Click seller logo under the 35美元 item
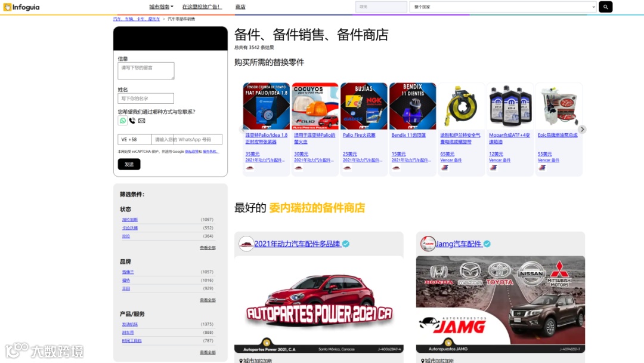Viewport: 644px width, 363px height. pyautogui.click(x=250, y=168)
